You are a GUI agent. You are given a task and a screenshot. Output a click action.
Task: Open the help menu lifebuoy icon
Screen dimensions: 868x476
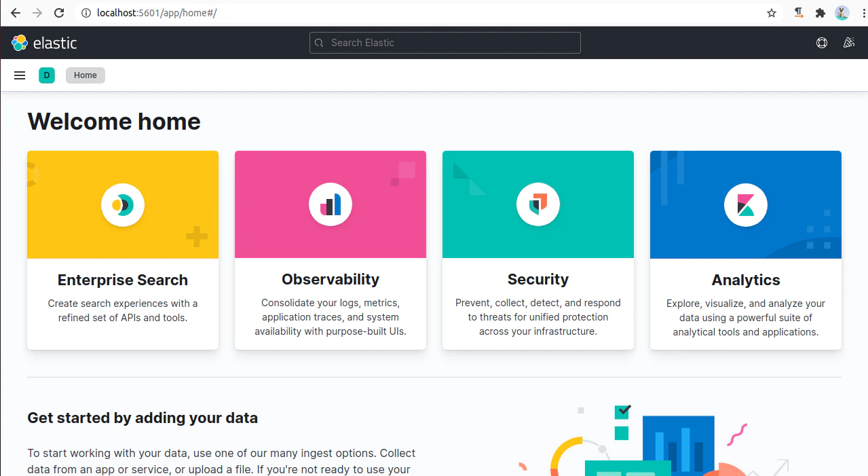click(822, 43)
